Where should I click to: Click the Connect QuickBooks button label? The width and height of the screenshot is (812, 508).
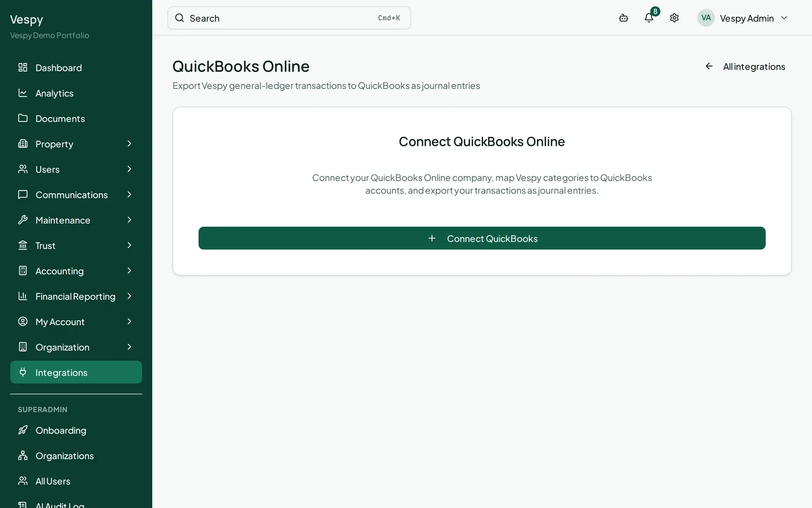(x=492, y=239)
